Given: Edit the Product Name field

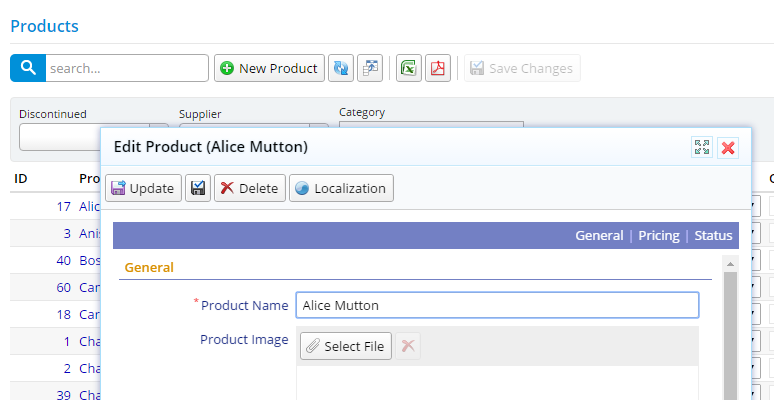Looking at the screenshot, I should click(497, 305).
